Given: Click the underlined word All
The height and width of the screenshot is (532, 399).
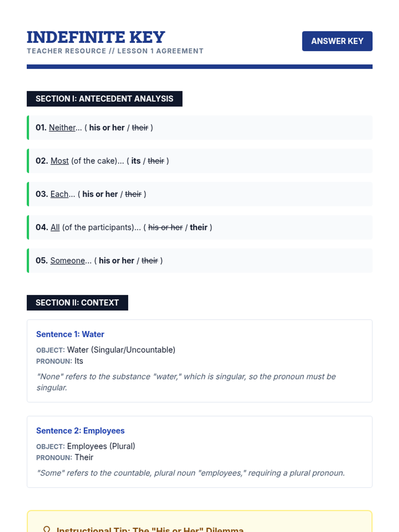Looking at the screenshot, I should 55,227.
